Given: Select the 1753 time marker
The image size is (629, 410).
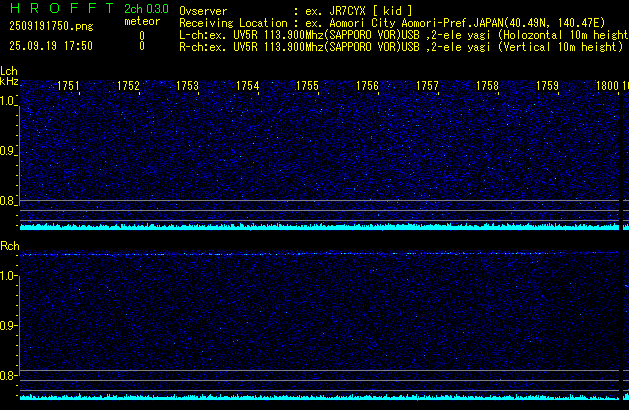Looking at the screenshot, I should (x=187, y=86).
